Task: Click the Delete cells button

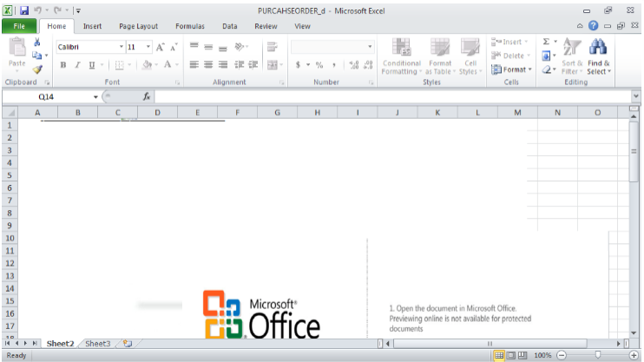Action: coord(510,55)
